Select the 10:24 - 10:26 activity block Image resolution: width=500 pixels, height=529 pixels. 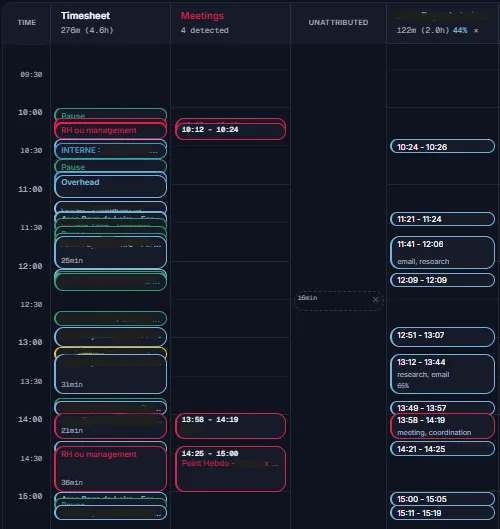click(442, 146)
